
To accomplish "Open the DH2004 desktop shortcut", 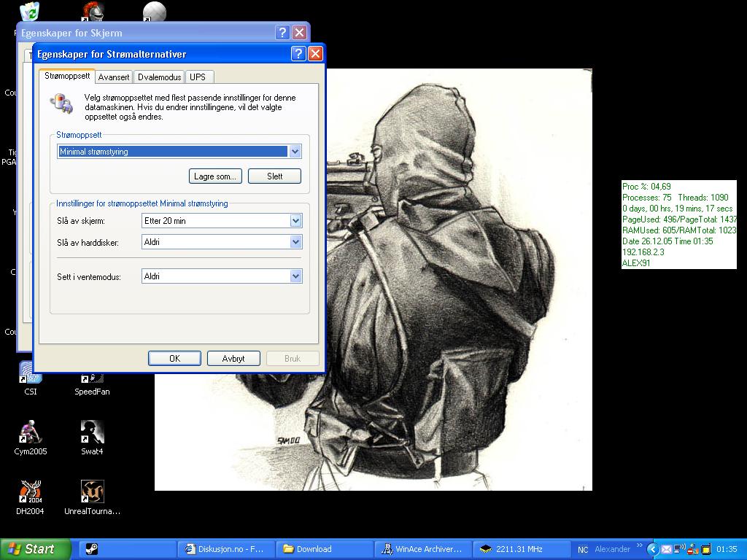I will (x=30, y=497).
